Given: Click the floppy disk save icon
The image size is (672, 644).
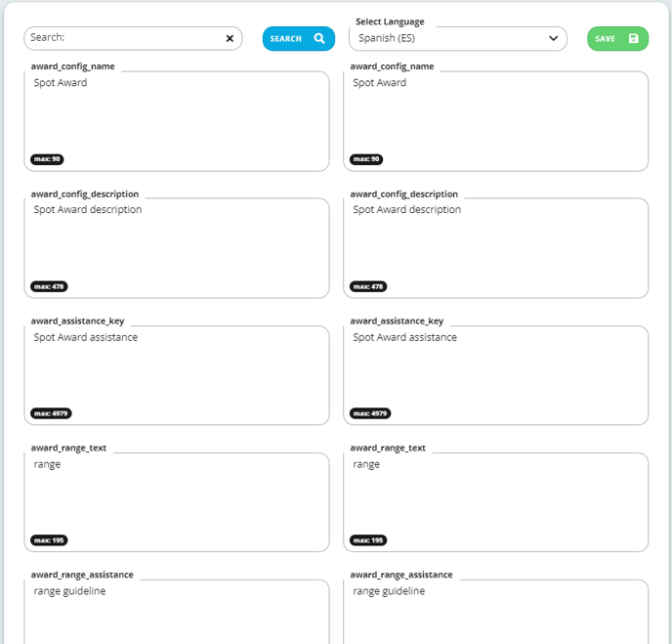Looking at the screenshot, I should tap(634, 38).
